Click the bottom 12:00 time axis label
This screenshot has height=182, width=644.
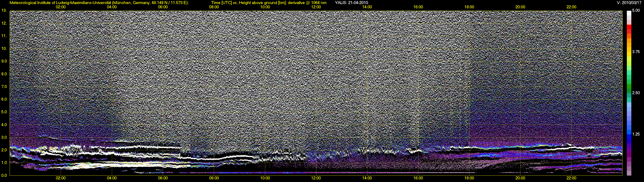pos(316,178)
